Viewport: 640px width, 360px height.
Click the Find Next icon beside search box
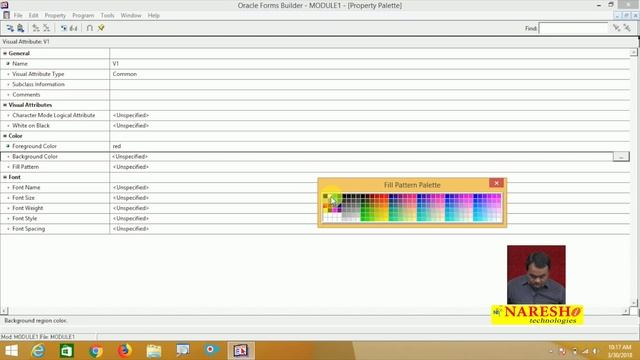click(x=616, y=28)
